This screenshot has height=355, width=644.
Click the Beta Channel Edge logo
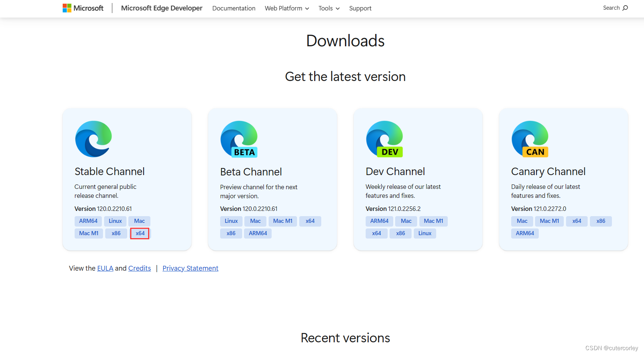coord(239,139)
